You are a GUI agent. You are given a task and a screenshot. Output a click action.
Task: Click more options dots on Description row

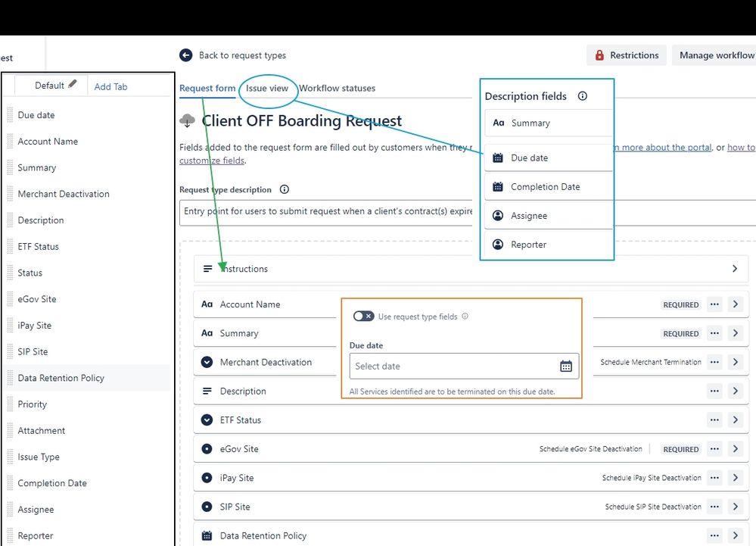pos(714,392)
